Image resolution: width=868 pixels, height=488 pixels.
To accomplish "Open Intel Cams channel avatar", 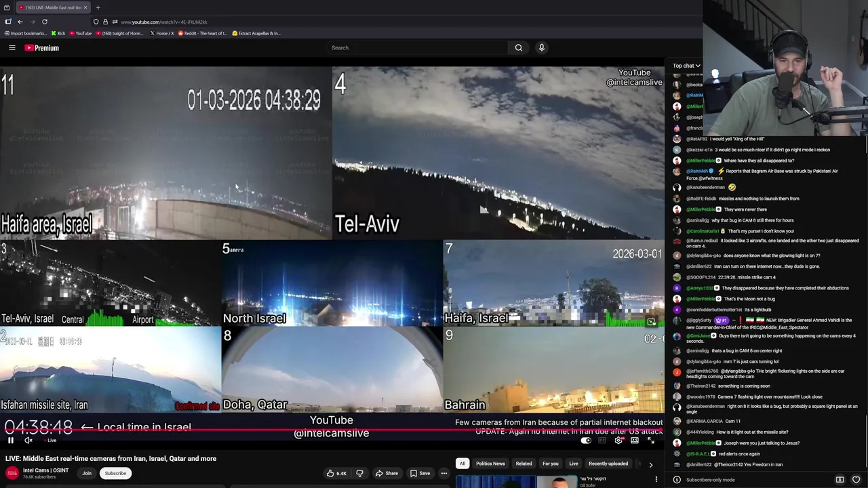I will 12,473.
